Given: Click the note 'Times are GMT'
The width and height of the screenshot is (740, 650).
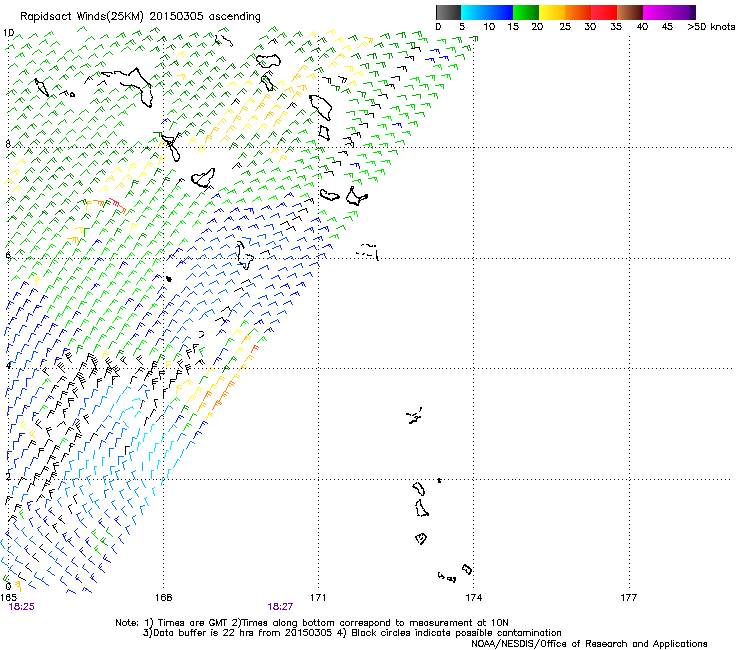Looking at the screenshot, I should pyautogui.click(x=192, y=623).
